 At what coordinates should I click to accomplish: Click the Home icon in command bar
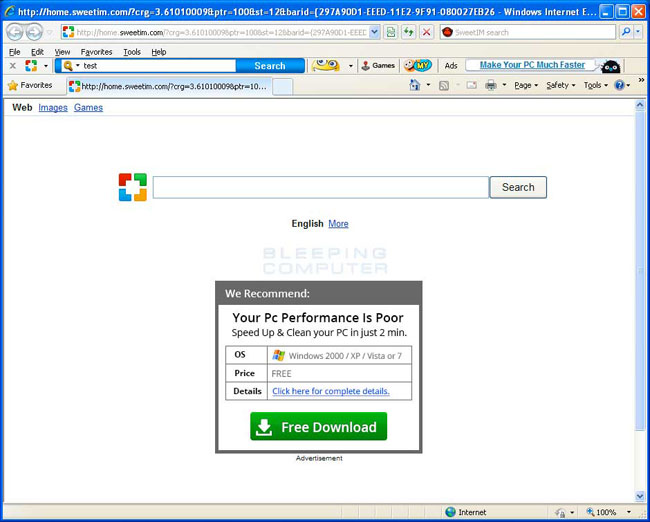point(415,86)
